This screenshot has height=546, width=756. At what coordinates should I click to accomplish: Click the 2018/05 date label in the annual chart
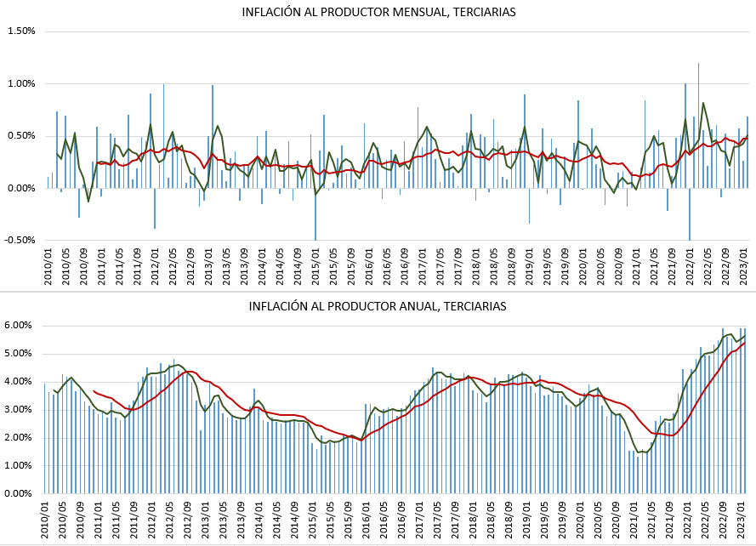click(491, 520)
